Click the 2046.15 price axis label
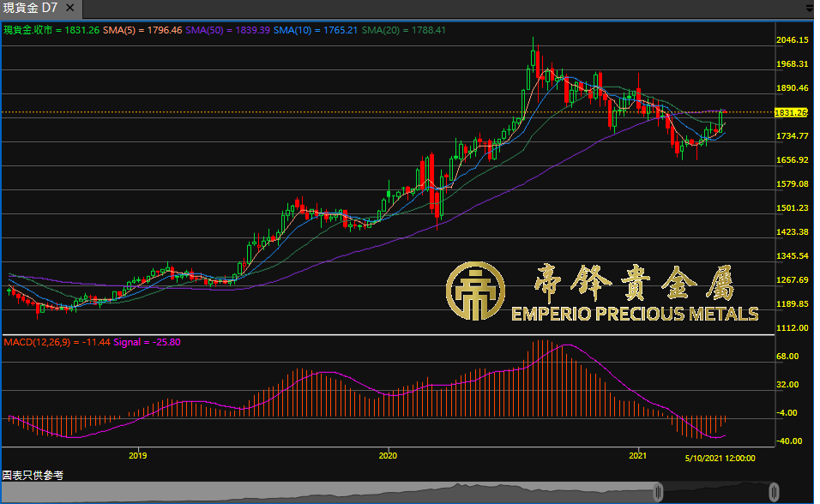Image resolution: width=820 pixels, height=504 pixels. (x=793, y=40)
